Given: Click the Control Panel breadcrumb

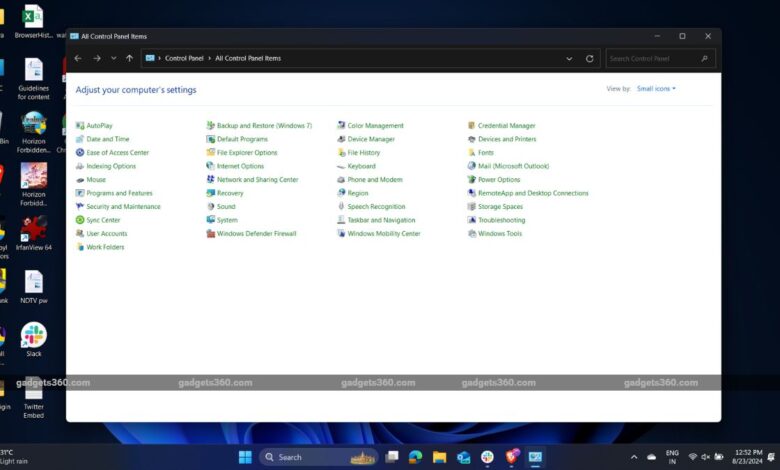Looking at the screenshot, I should click(184, 58).
